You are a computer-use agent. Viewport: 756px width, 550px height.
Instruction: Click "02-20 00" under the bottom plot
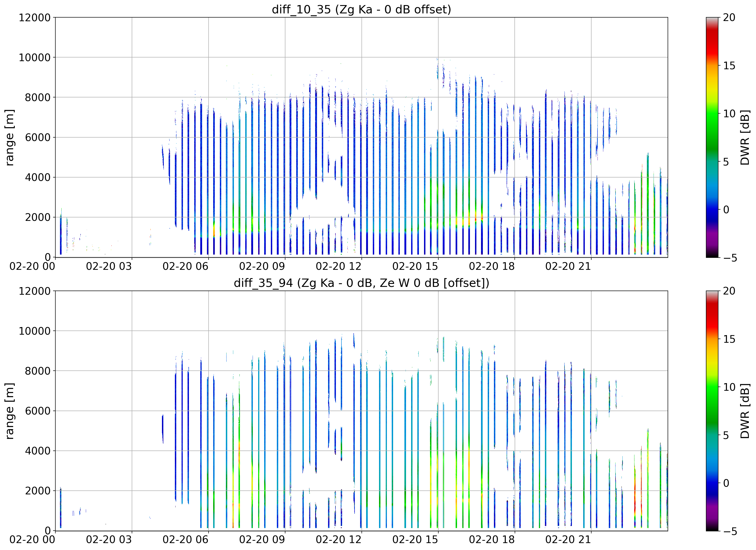pos(32,540)
